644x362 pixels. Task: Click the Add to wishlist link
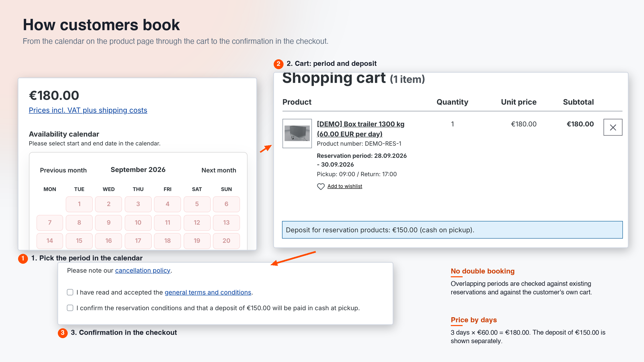345,186
